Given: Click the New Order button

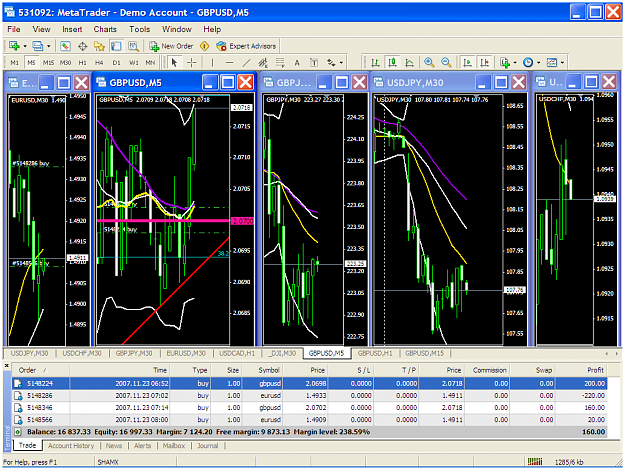Looking at the screenshot, I should (171, 46).
